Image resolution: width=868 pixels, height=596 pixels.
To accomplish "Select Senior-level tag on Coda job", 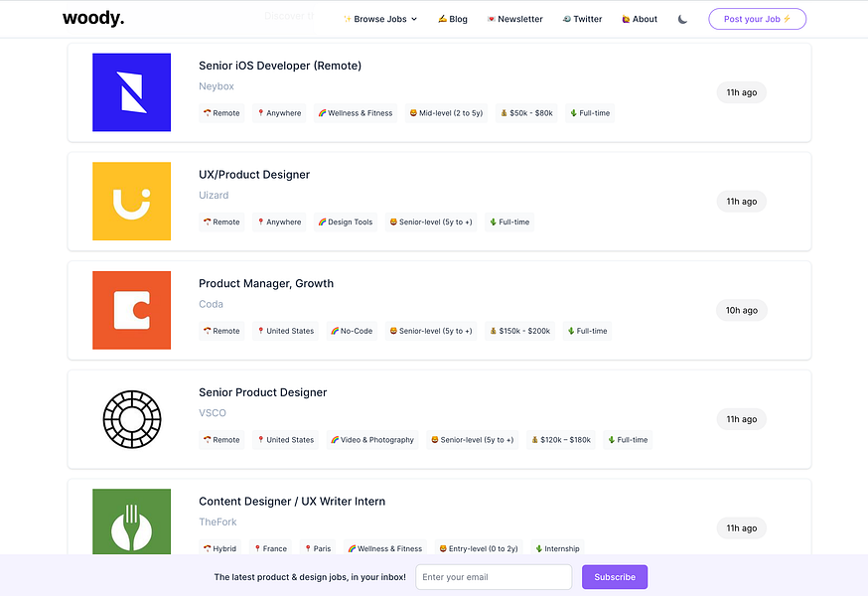I will click(431, 331).
